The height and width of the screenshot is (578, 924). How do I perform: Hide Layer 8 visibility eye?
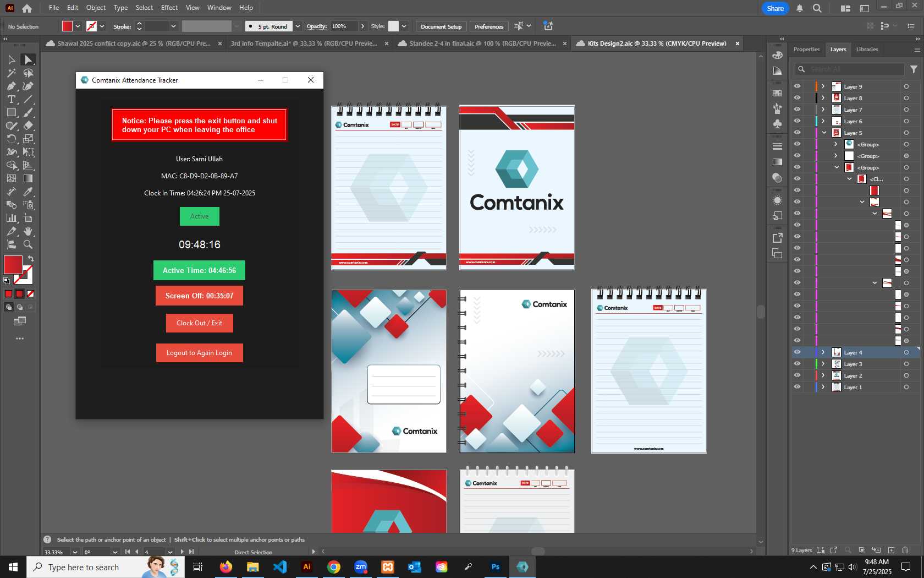[797, 98]
